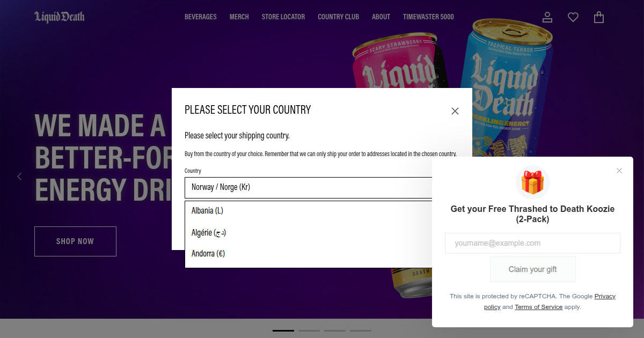Open the shopping bag cart
644x338 pixels.
tap(599, 17)
